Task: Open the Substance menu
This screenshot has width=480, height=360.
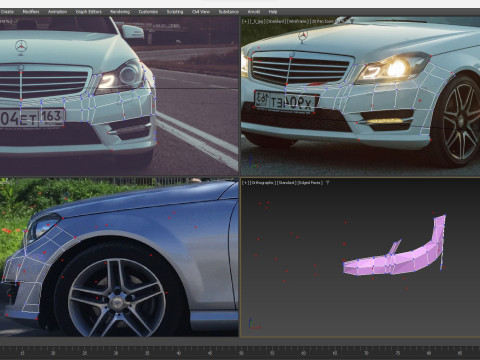Action: pos(229,12)
